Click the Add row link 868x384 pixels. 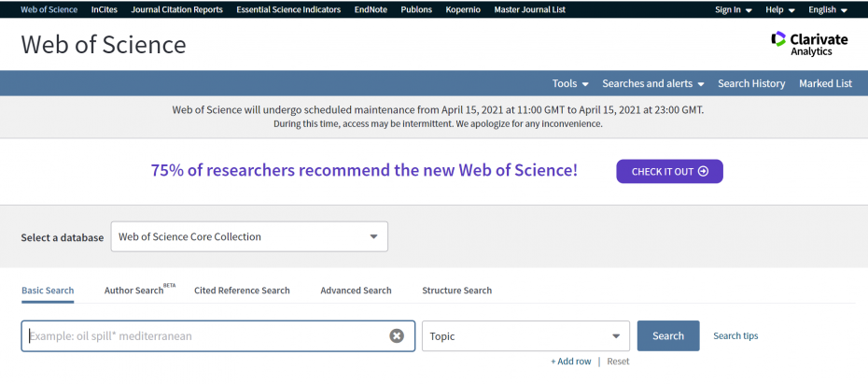click(x=571, y=362)
